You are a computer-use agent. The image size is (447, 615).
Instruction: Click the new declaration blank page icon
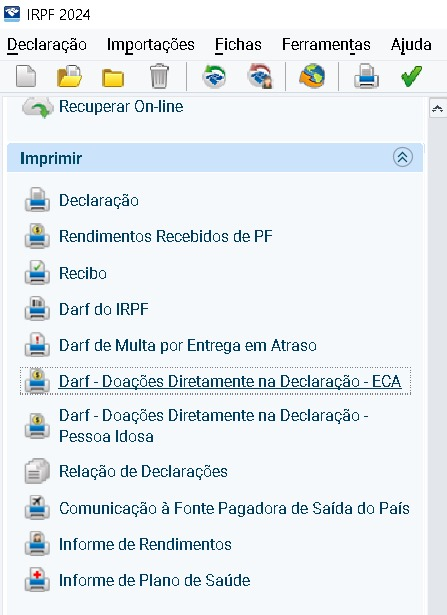26,76
